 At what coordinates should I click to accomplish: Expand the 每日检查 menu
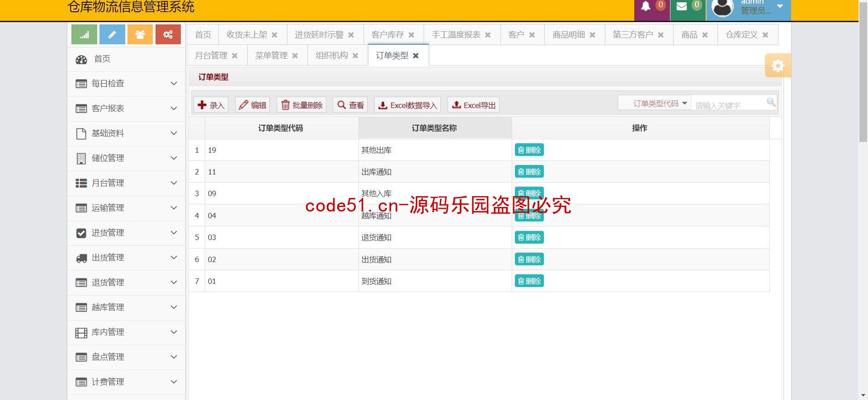(x=126, y=84)
